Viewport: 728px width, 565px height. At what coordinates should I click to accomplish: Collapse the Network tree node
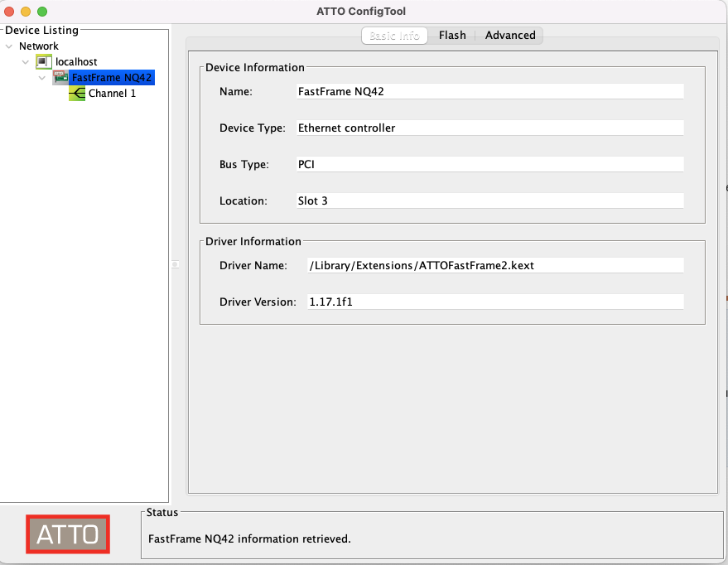[9, 46]
